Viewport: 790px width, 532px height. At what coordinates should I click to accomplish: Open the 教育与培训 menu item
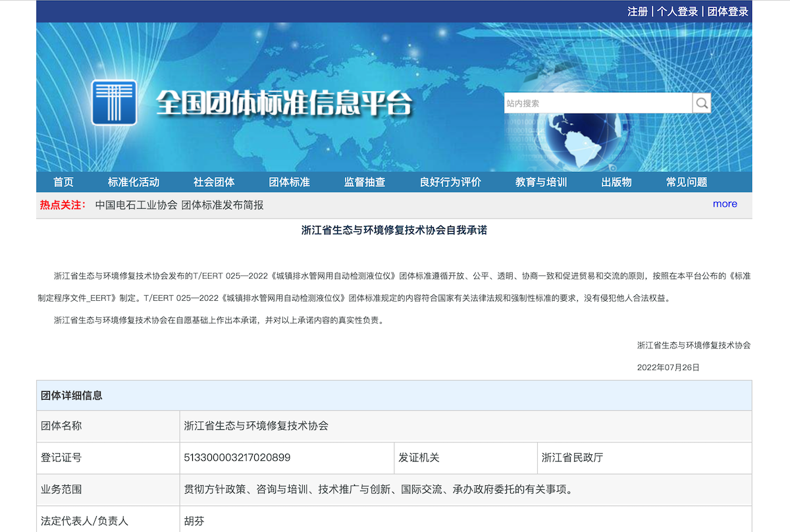(541, 182)
